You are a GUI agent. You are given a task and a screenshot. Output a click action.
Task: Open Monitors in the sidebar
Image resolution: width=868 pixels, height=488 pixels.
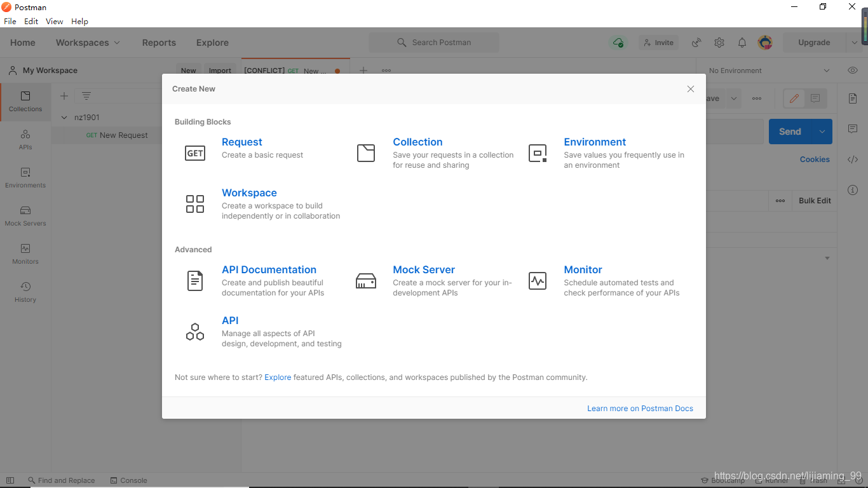point(25,254)
